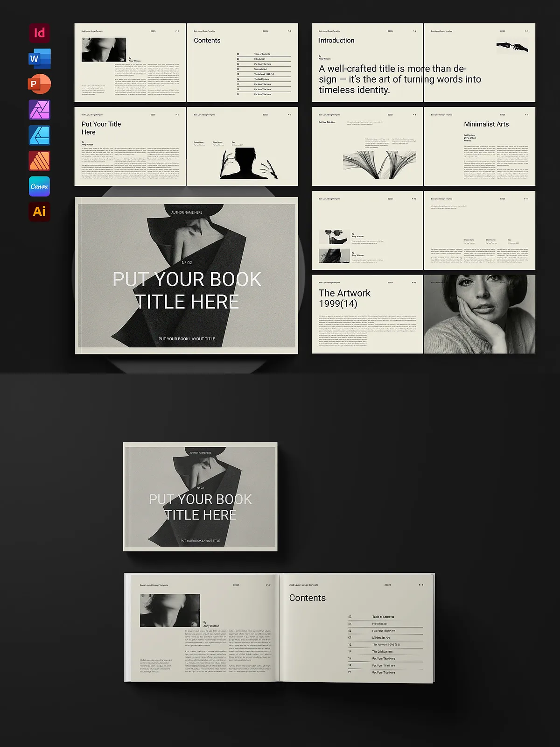Click the Contents page in open book mockup
Image resolution: width=560 pixels, height=747 pixels.
(357, 627)
